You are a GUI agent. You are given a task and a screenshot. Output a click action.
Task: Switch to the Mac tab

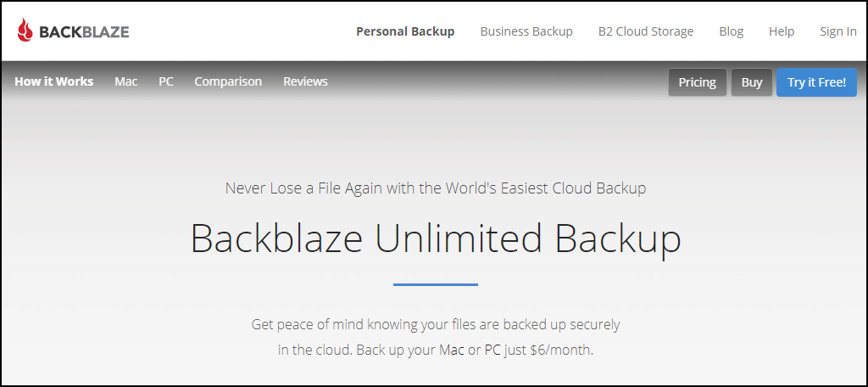coord(126,81)
